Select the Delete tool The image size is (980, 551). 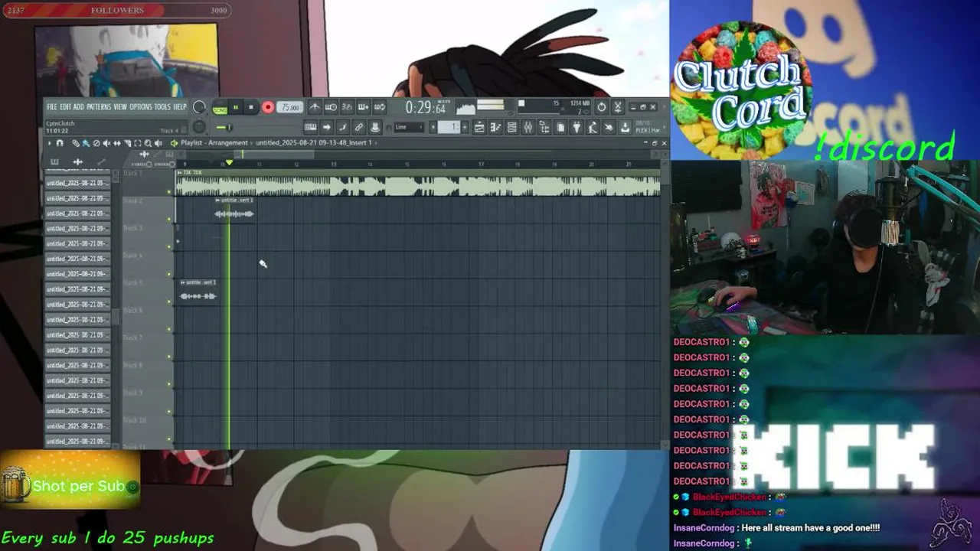coord(96,143)
